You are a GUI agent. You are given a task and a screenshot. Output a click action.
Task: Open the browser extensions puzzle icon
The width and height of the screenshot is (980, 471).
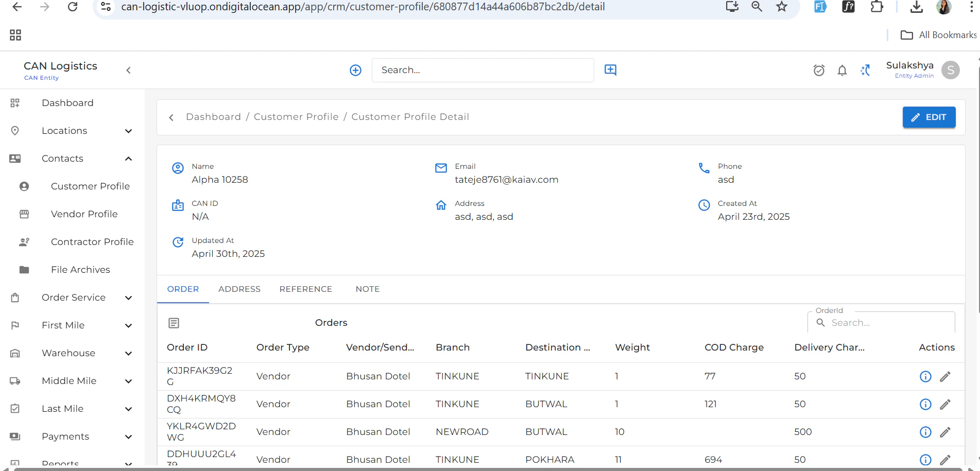pyautogui.click(x=876, y=7)
